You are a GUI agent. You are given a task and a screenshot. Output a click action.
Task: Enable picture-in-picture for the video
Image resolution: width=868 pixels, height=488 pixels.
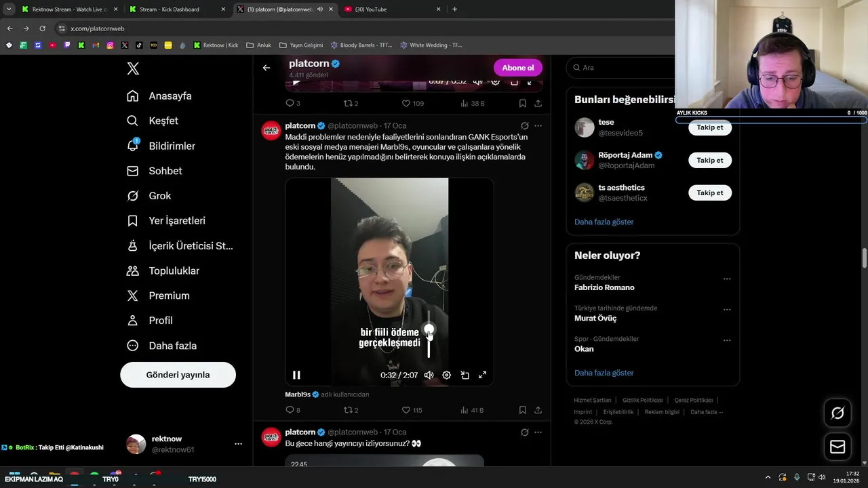coord(465,375)
